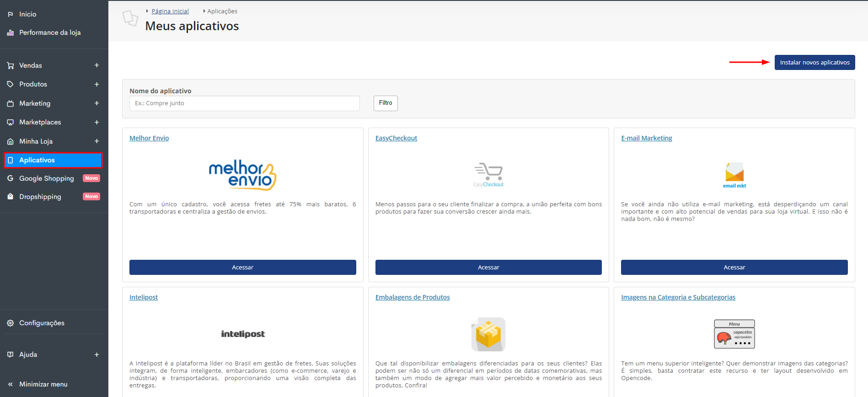Click Acessar under Melhor Envio
Screen dimensions: 868x397
point(242,268)
